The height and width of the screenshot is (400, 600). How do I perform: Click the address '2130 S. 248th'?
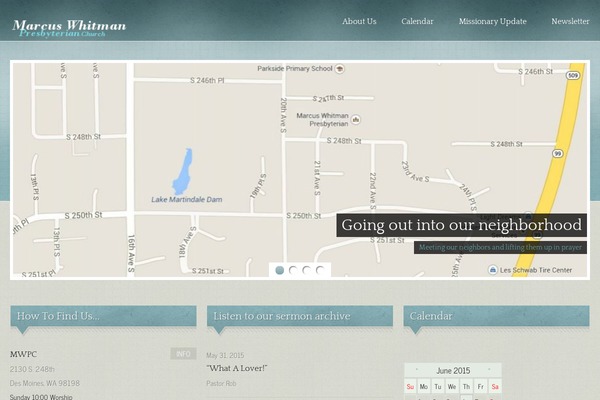pyautogui.click(x=32, y=369)
